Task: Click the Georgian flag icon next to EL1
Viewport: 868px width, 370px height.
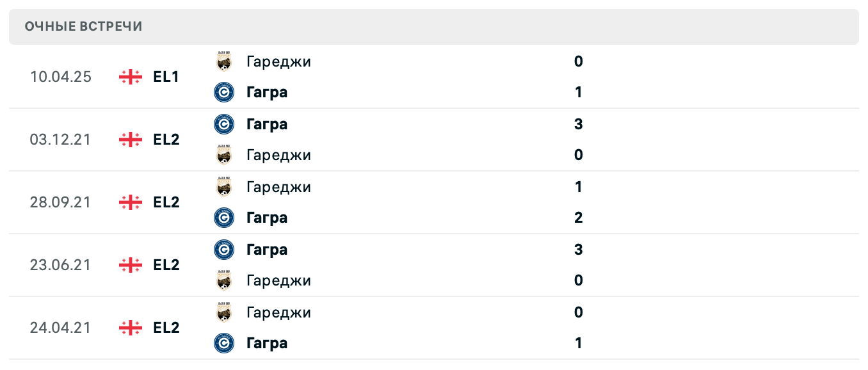Action: pos(130,77)
